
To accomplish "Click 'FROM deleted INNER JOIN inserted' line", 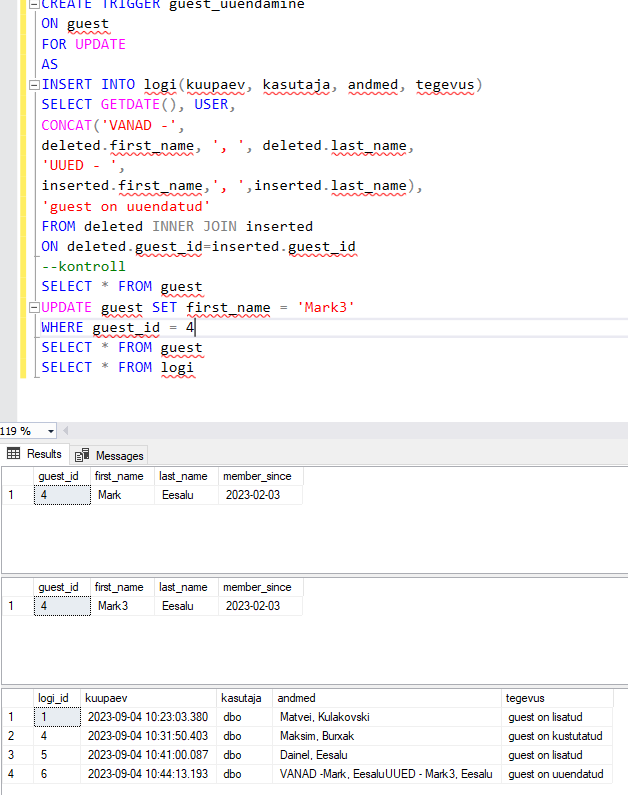I will tap(177, 227).
